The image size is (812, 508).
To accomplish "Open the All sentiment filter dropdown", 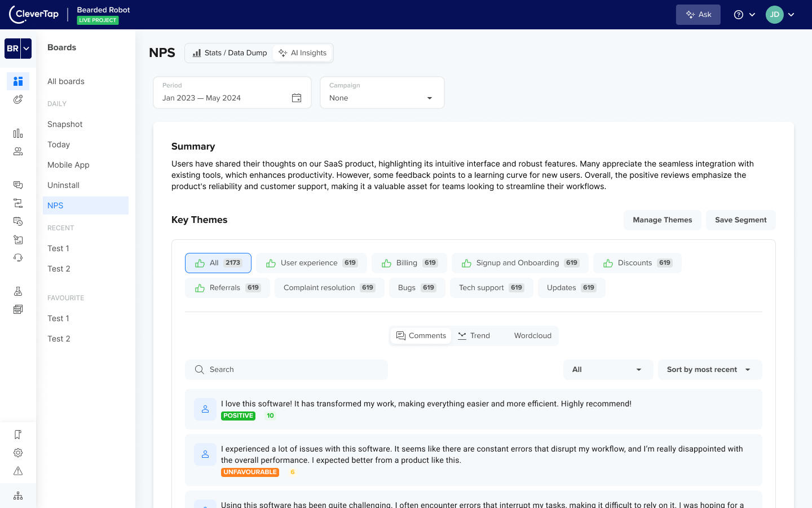I will coord(608,370).
